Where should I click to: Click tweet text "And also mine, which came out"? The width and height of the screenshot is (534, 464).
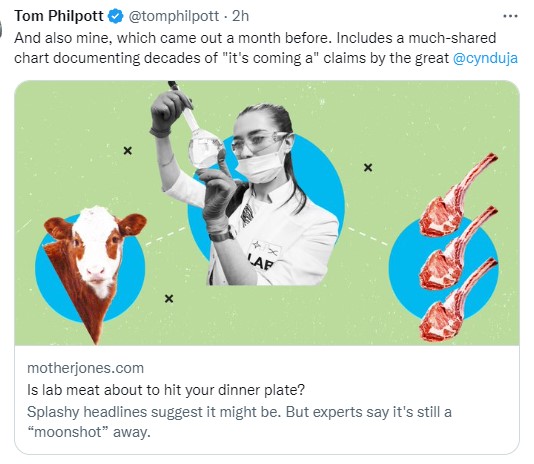(x=117, y=38)
